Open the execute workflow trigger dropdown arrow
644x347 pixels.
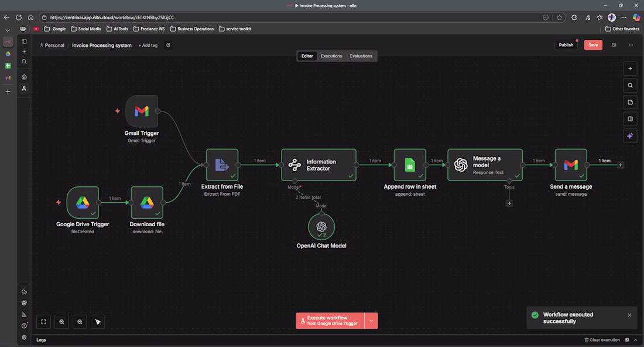(371, 321)
